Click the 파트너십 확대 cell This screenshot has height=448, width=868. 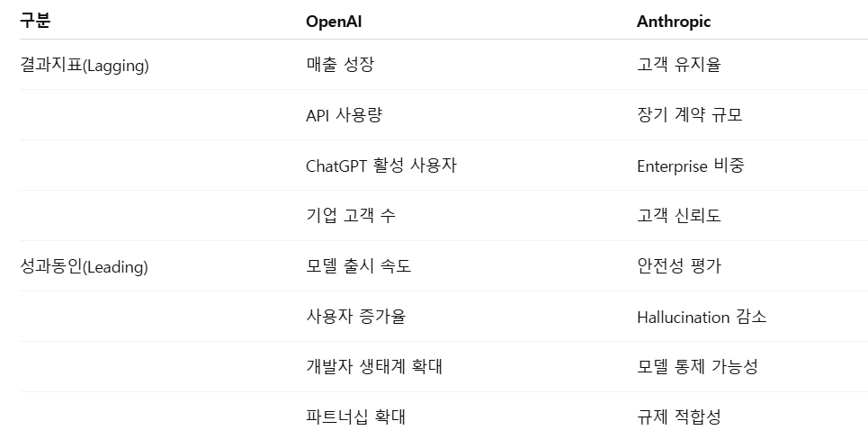pyautogui.click(x=355, y=417)
